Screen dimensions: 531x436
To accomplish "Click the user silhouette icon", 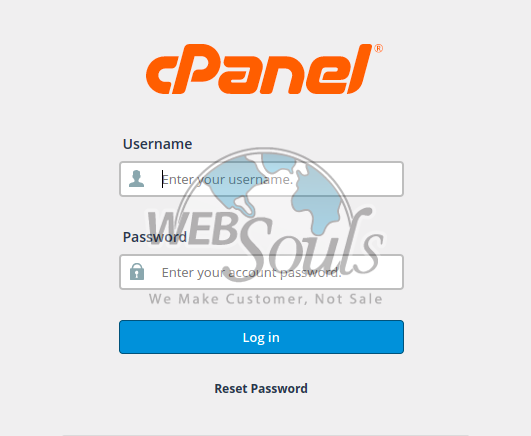I will tap(136, 179).
